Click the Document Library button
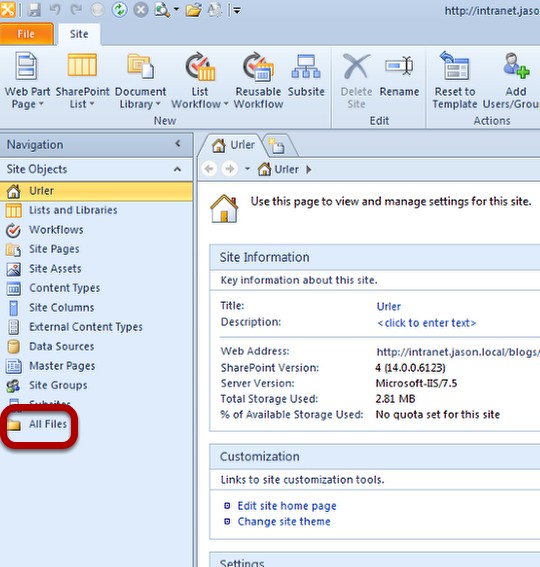540x567 pixels. click(x=140, y=81)
